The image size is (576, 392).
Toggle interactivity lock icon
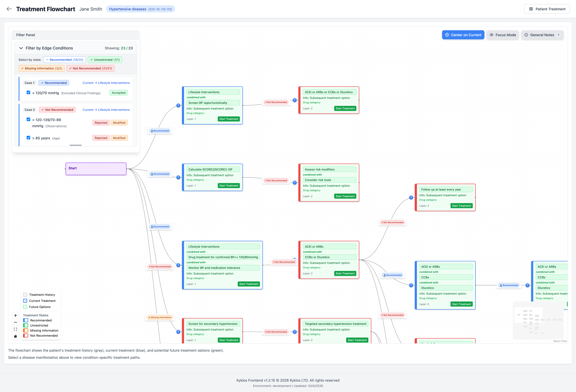(x=15, y=336)
